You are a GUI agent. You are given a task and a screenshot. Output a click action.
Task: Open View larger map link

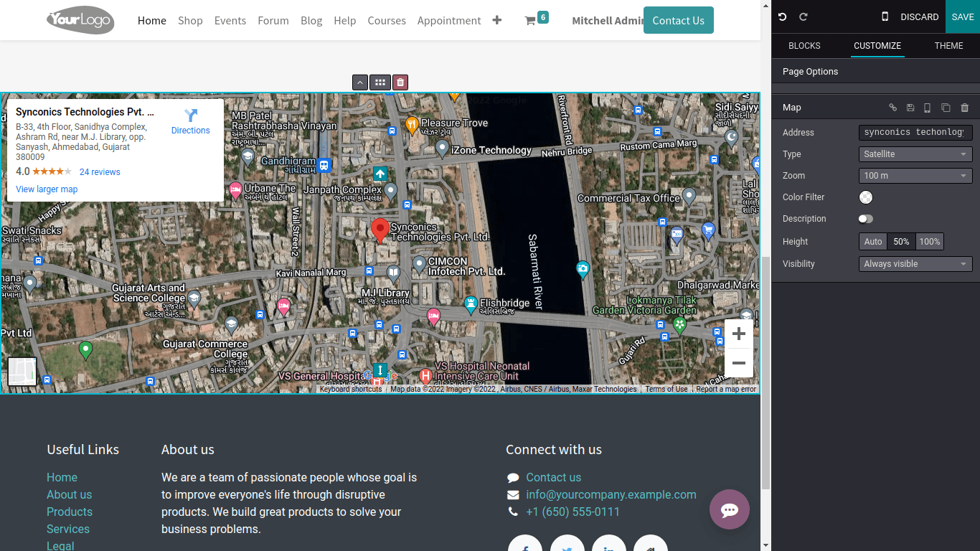pos(47,189)
